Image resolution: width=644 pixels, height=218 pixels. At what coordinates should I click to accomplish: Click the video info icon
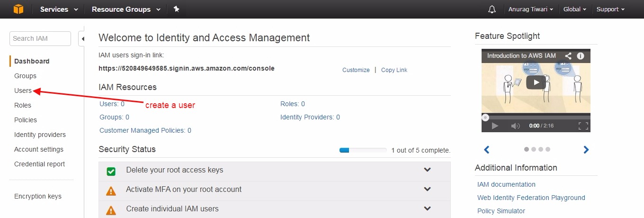(581, 55)
